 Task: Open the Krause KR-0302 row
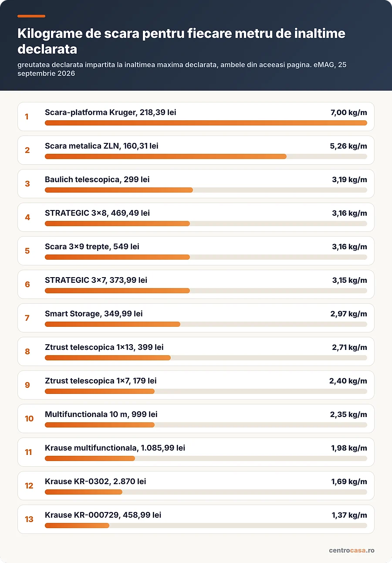pyautogui.click(x=196, y=485)
